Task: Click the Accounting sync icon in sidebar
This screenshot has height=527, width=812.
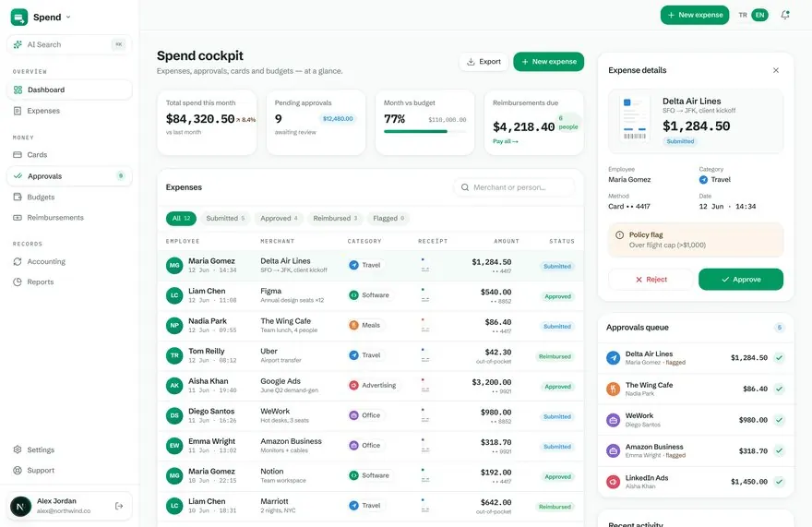Action: point(18,262)
